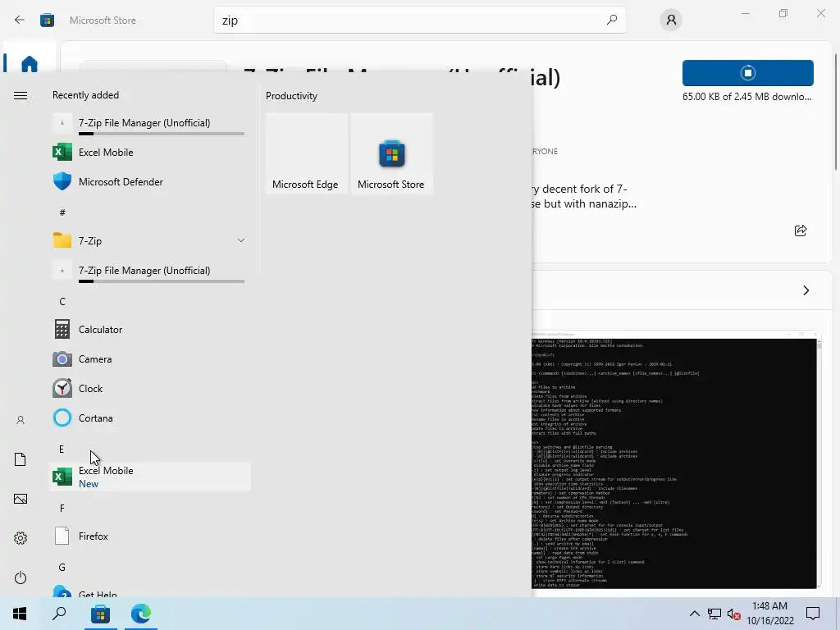Expand the Start menu hamburger

point(21,95)
